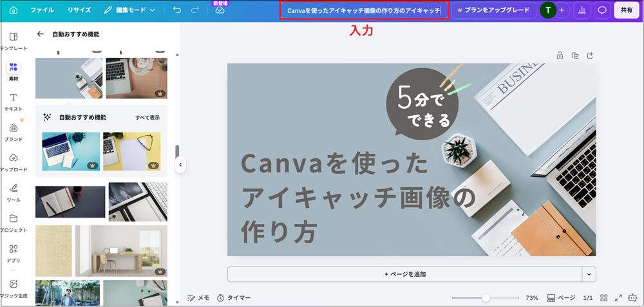The width and height of the screenshot is (644, 307).
Task: Select the laptop on wooden desk thumbnail
Action: tap(137, 78)
